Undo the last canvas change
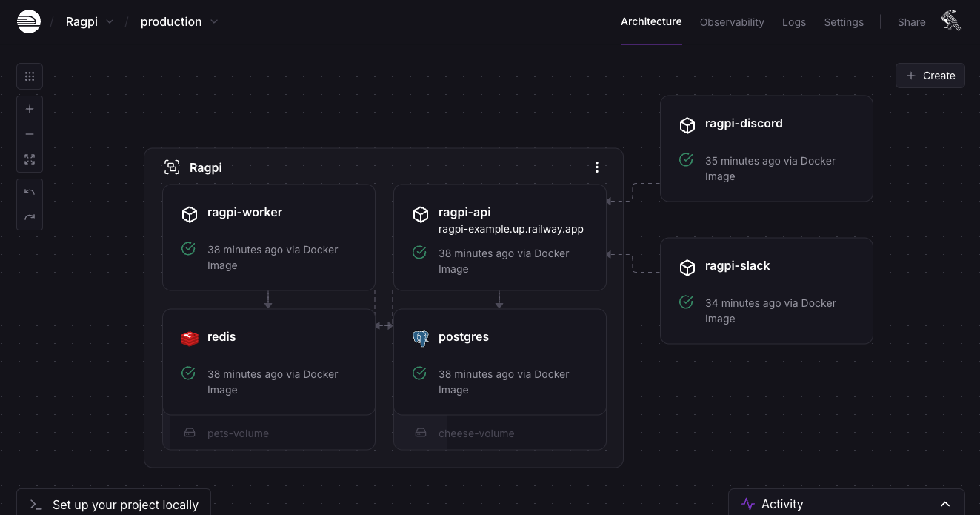Screen dimensions: 980x515 coord(30,192)
